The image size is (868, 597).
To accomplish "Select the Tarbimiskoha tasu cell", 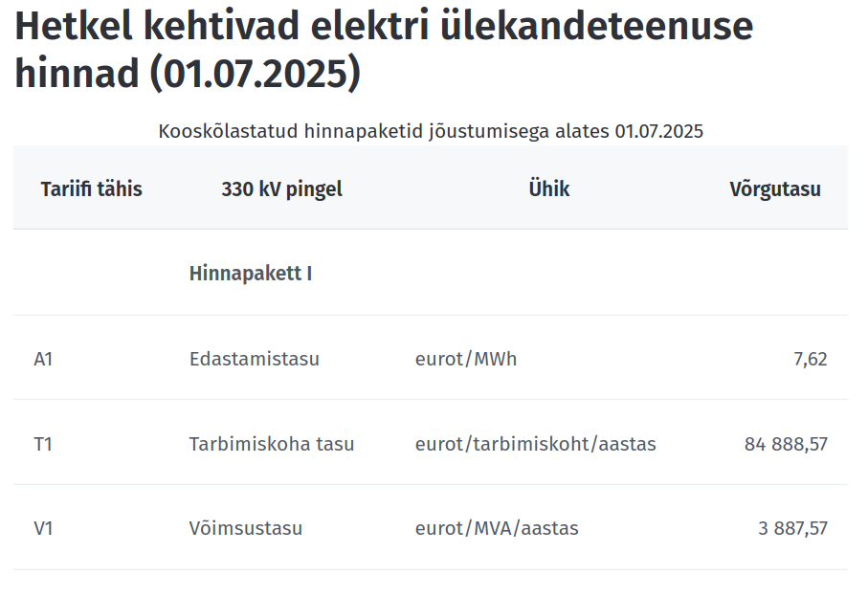I will click(x=271, y=444).
